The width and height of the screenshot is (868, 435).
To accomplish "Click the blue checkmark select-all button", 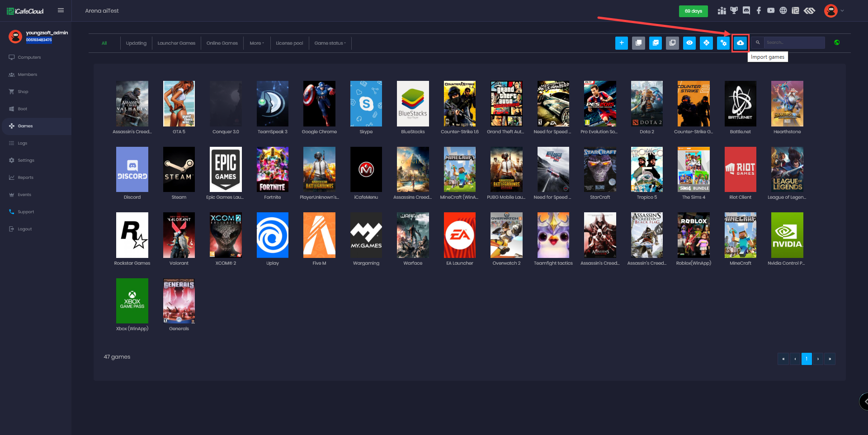I will [x=656, y=43].
